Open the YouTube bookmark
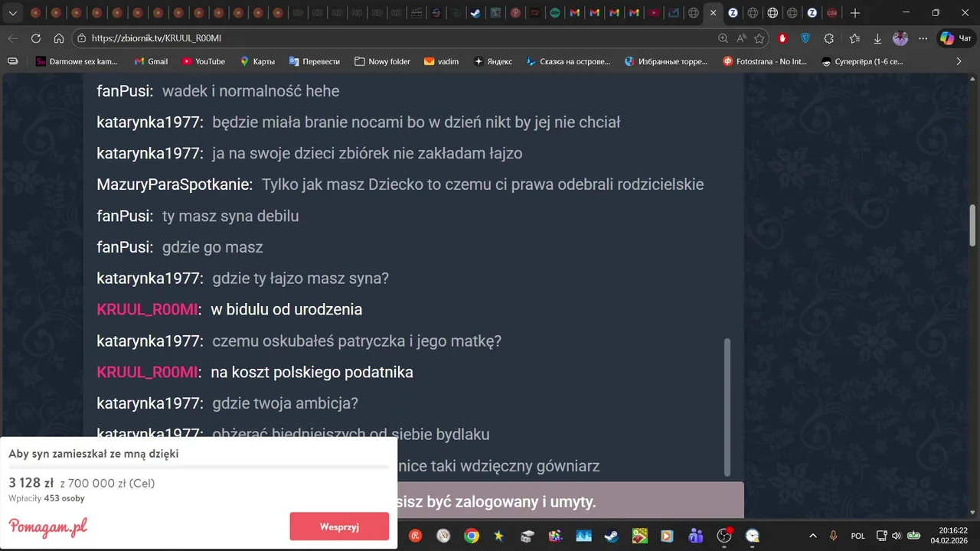Viewport: 980px width, 551px height. (x=203, y=61)
